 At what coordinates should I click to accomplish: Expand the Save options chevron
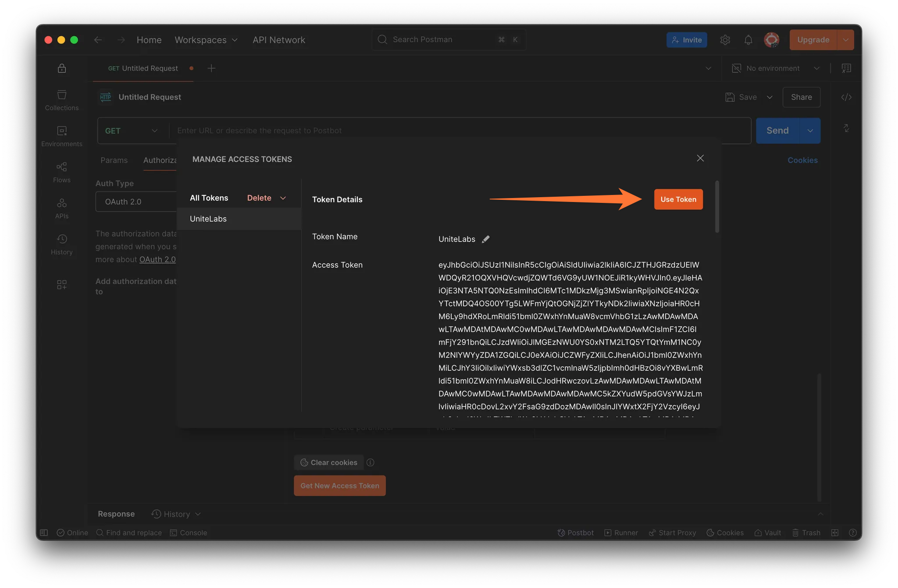click(x=769, y=97)
